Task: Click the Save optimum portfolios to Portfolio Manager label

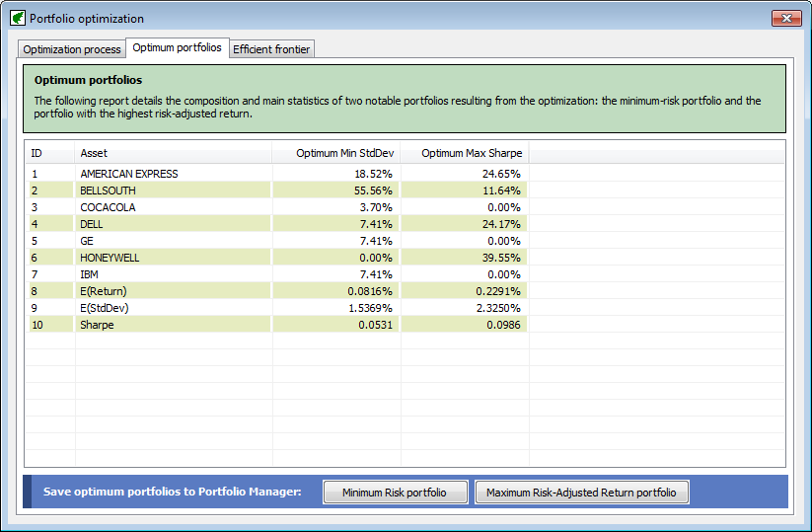Action: [x=172, y=492]
